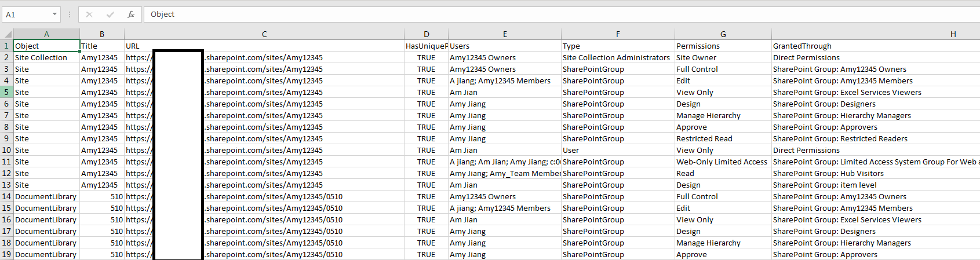Image resolution: width=980 pixels, height=260 pixels.
Task: Click the Edit permissions cell in row 4
Action: tap(723, 80)
